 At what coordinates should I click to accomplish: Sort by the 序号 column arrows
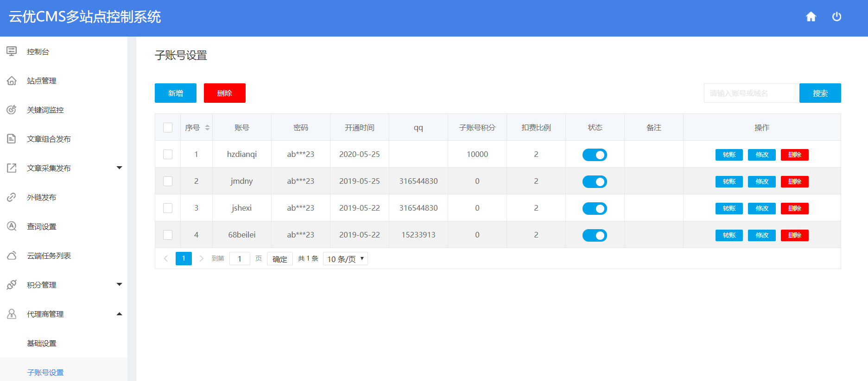pyautogui.click(x=207, y=127)
